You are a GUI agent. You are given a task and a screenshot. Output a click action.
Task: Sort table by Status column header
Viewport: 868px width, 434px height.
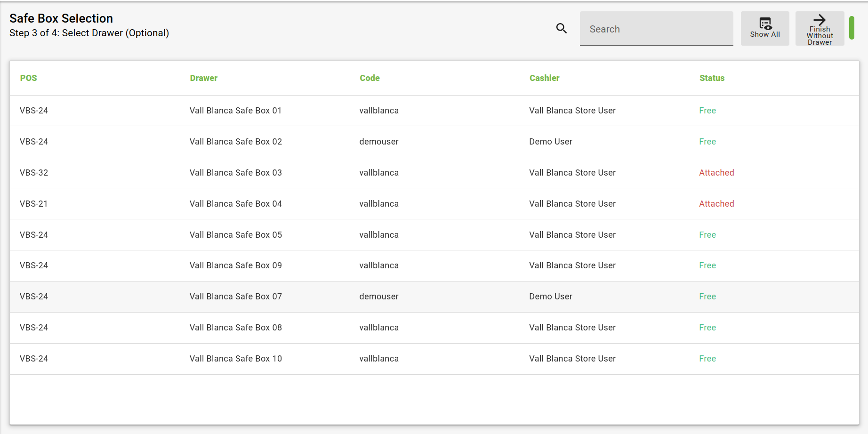[x=712, y=78]
